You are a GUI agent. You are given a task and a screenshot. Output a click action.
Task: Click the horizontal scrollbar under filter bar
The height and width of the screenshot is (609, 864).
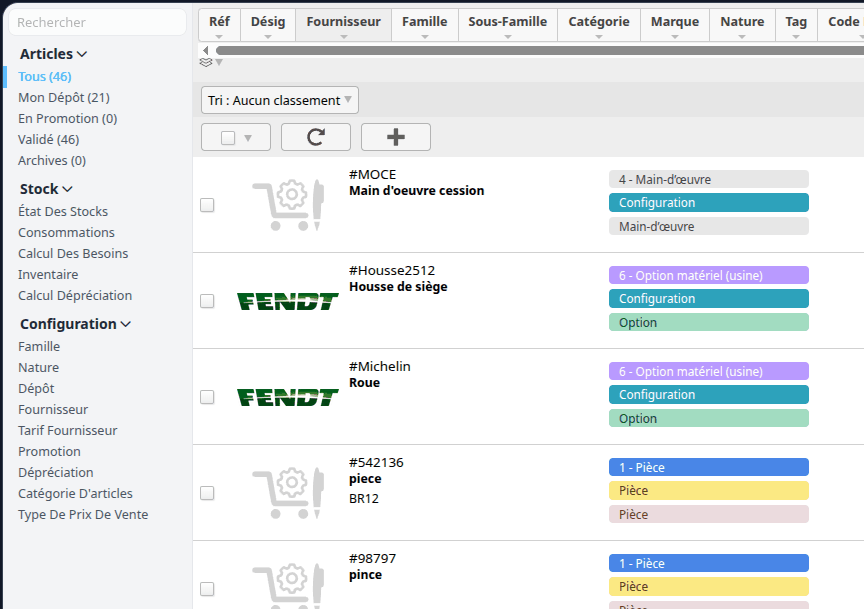pos(540,51)
